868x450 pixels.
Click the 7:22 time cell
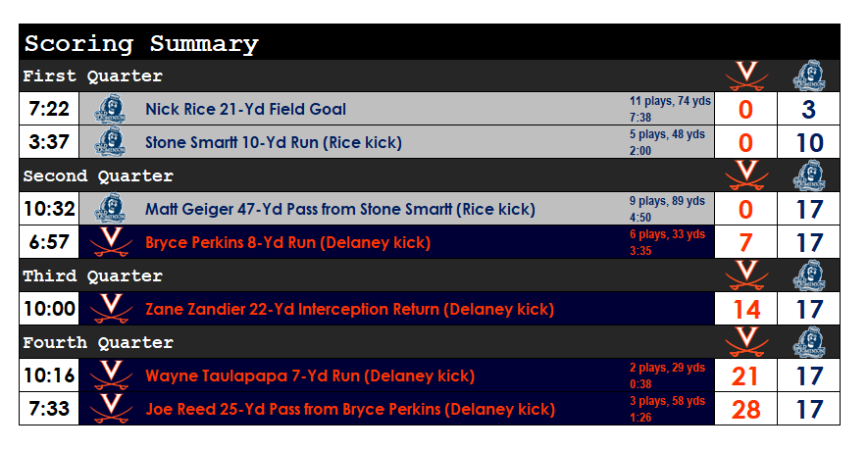49,109
